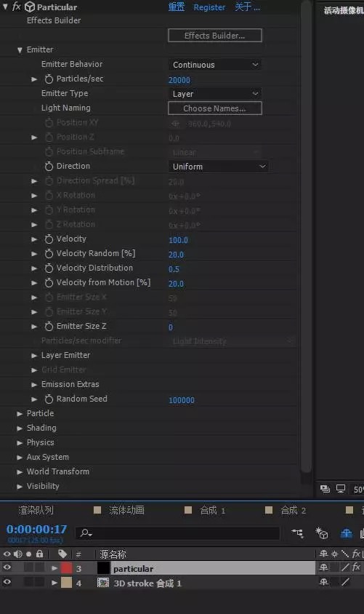The height and width of the screenshot is (614, 364).
Task: Click the Effects Builder... button
Action: point(215,36)
